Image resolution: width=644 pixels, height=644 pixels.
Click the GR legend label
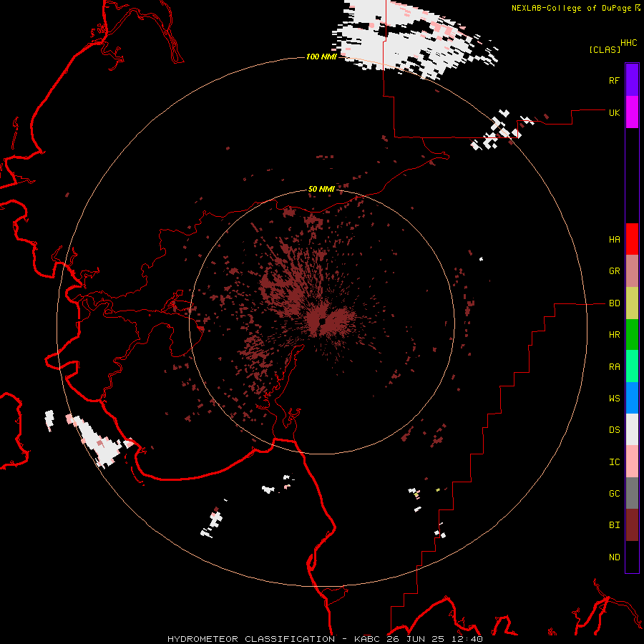tap(614, 271)
